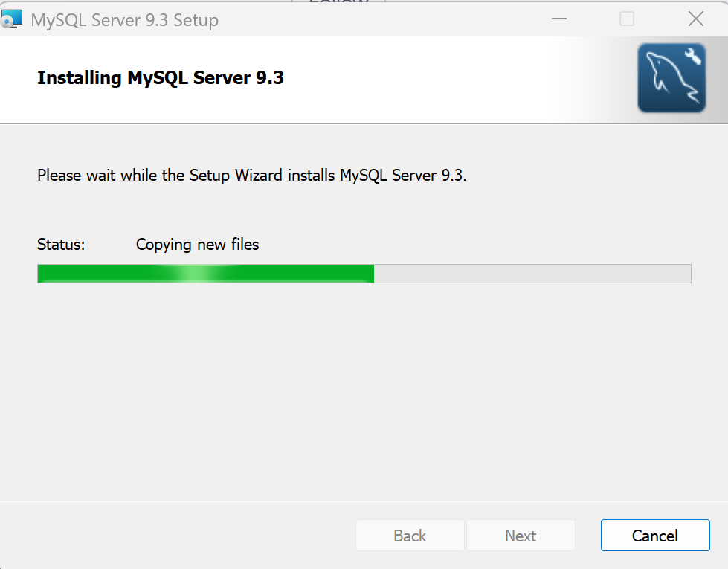This screenshot has width=728, height=569.
Task: Click the green installation progress bar
Action: (x=204, y=273)
